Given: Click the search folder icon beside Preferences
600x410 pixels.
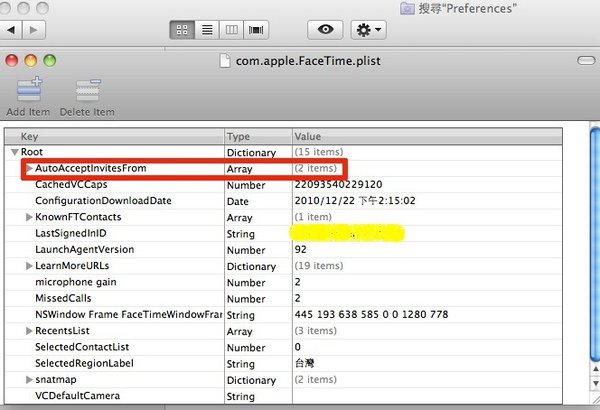Looking at the screenshot, I should click(x=407, y=8).
